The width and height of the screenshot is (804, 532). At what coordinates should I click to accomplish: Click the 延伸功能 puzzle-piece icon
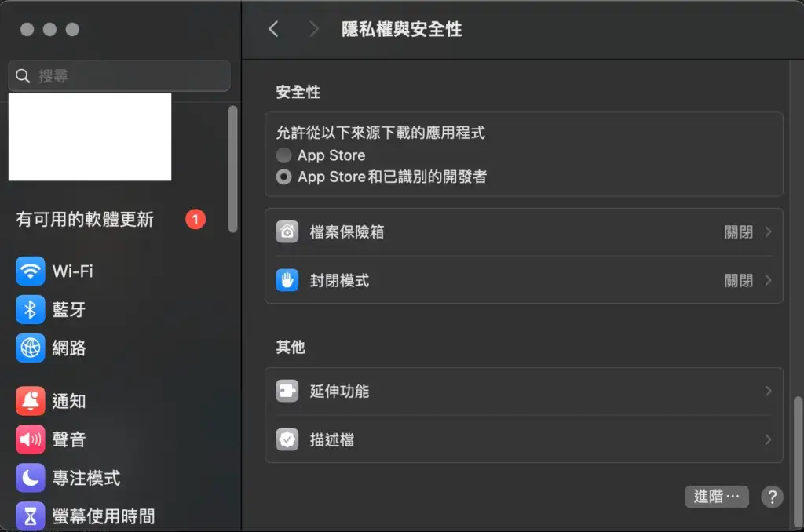pos(287,391)
